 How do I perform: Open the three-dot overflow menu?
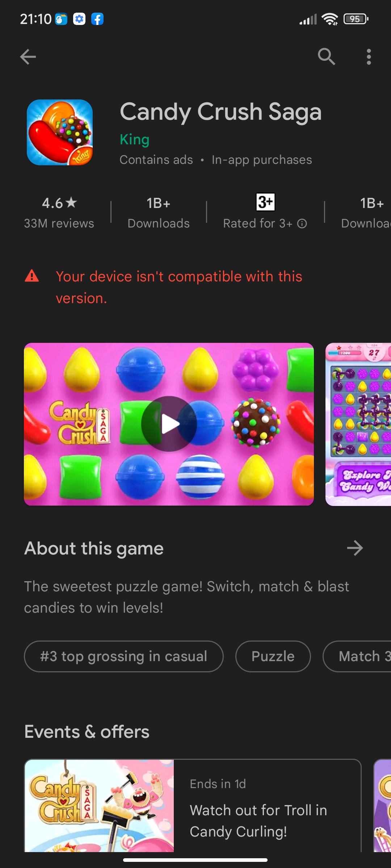(x=369, y=57)
